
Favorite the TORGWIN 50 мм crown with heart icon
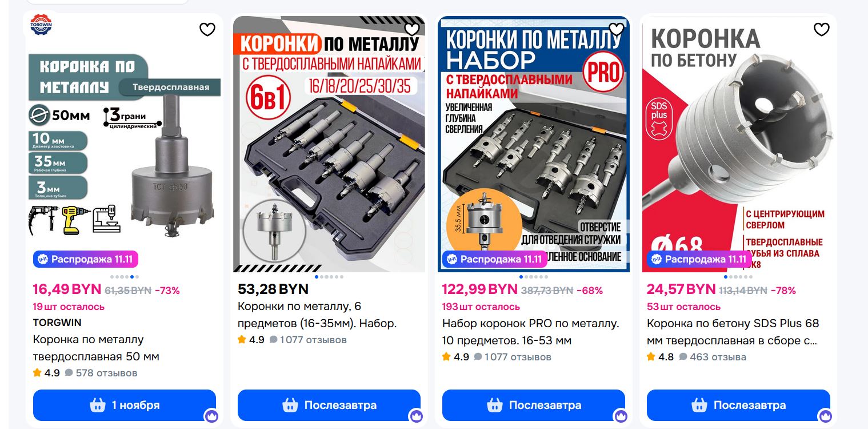(207, 29)
